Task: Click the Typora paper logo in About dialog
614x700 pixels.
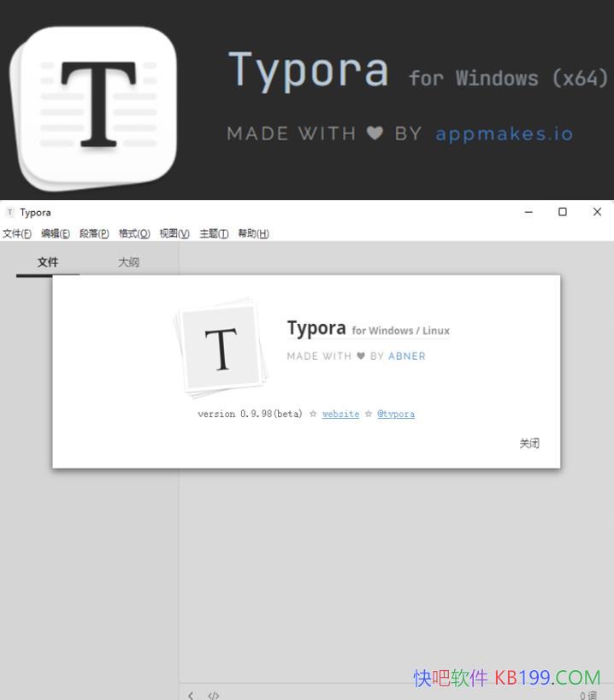Action: point(221,347)
